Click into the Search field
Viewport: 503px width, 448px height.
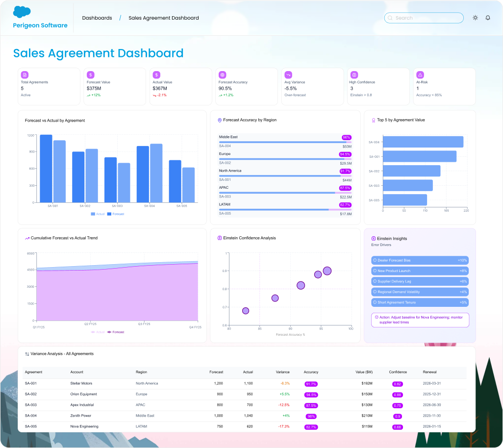(x=424, y=18)
